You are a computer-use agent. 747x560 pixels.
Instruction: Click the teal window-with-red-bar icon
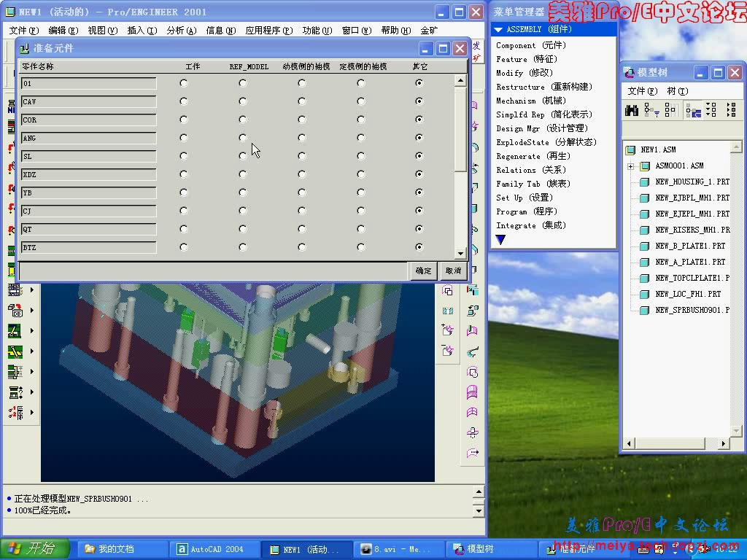pyautogui.click(x=472, y=290)
